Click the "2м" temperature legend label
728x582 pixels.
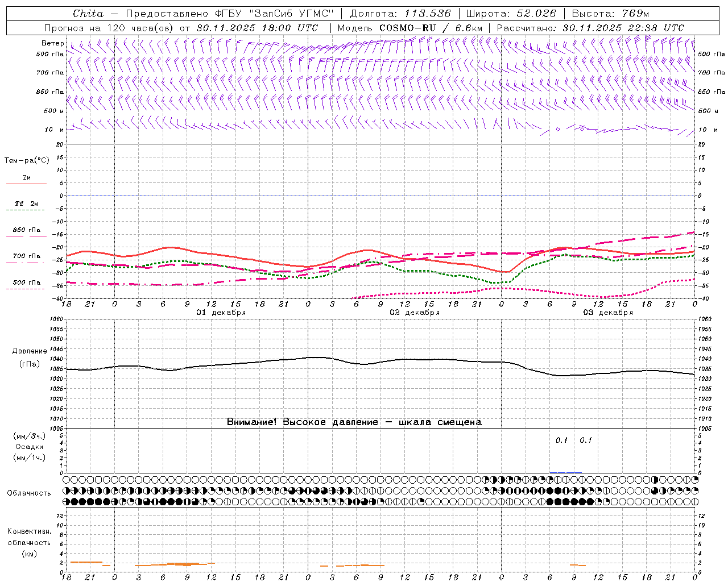point(27,178)
